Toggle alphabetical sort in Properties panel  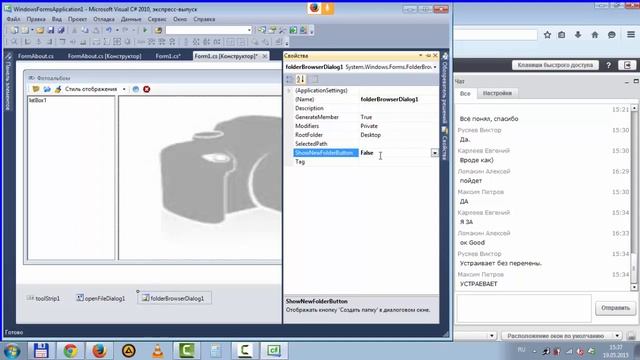point(300,79)
